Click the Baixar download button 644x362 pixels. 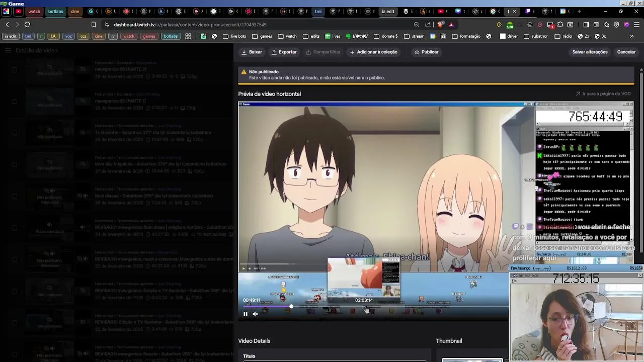click(x=252, y=52)
